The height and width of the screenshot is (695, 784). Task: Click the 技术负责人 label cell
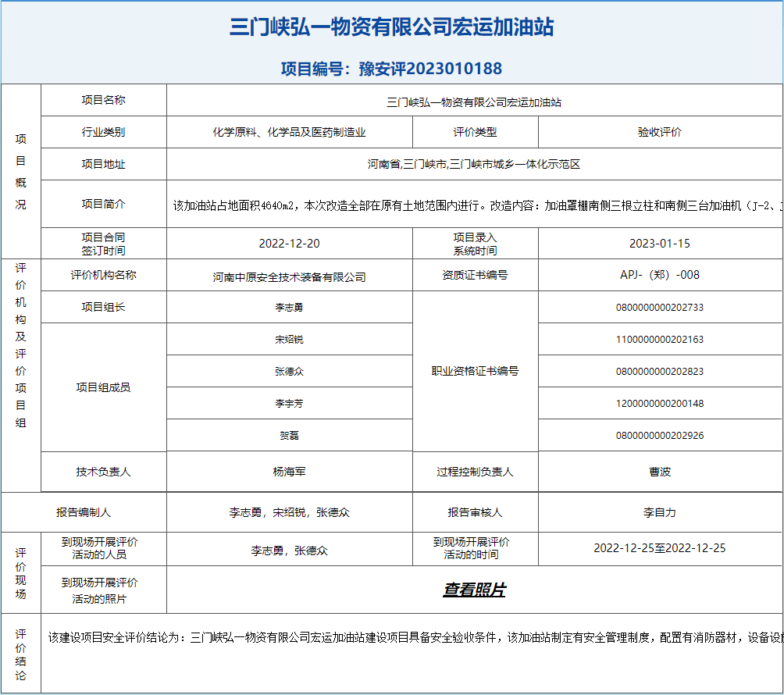(x=104, y=472)
